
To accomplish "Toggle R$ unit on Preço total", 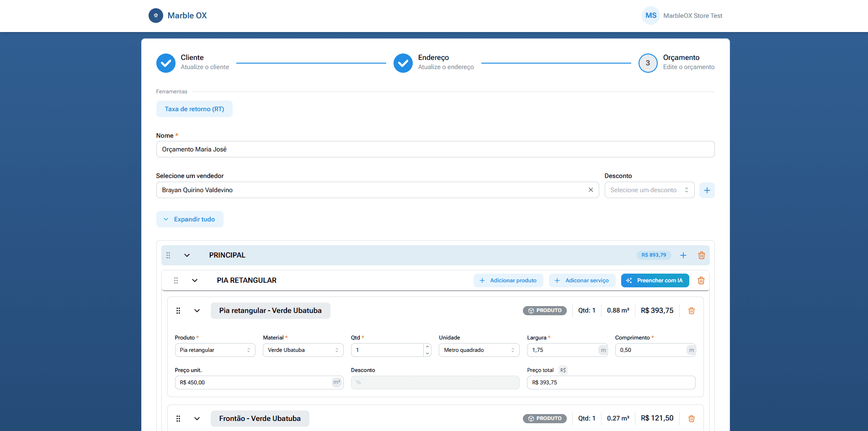I will (563, 370).
